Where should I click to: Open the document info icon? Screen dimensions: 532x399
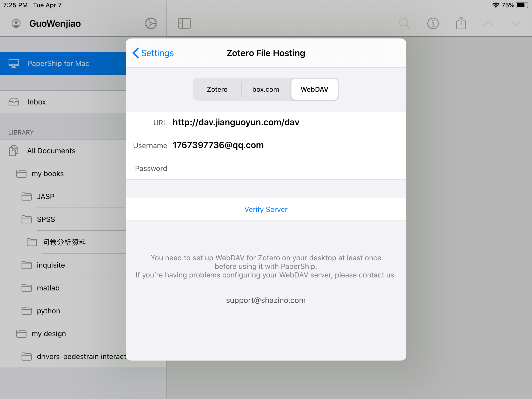[x=433, y=23]
